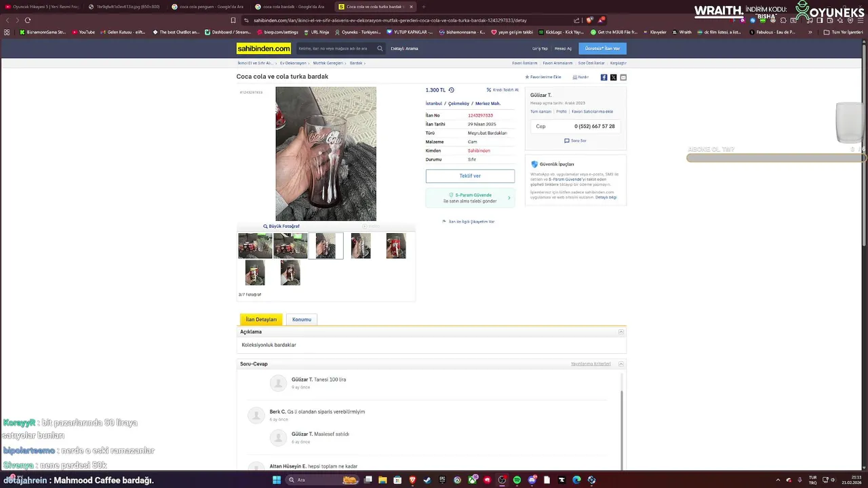Click the search magnifier icon in the site header
This screenshot has width=868, height=488.
380,48
